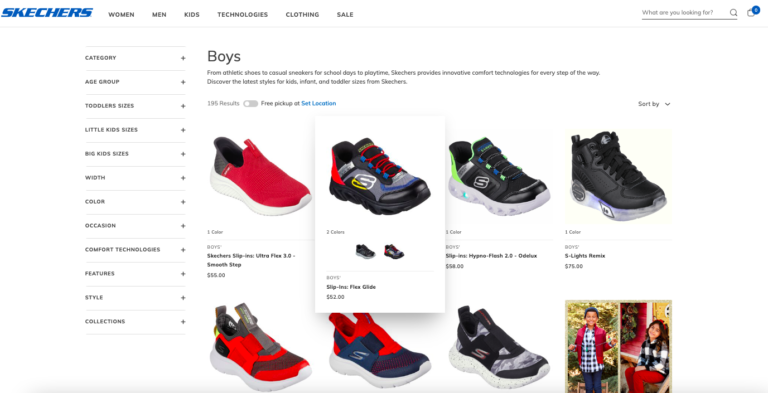Open the Sale menu item
This screenshot has width=768, height=393.
pos(345,15)
